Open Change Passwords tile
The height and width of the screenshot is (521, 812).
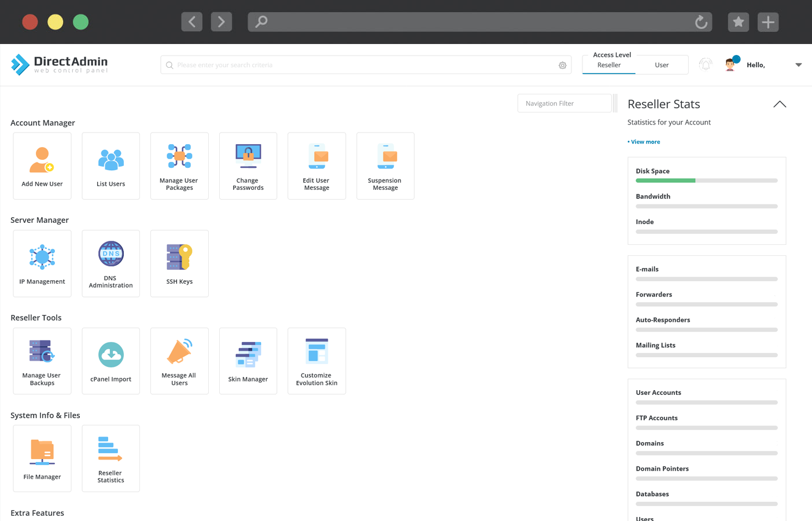[x=248, y=166]
